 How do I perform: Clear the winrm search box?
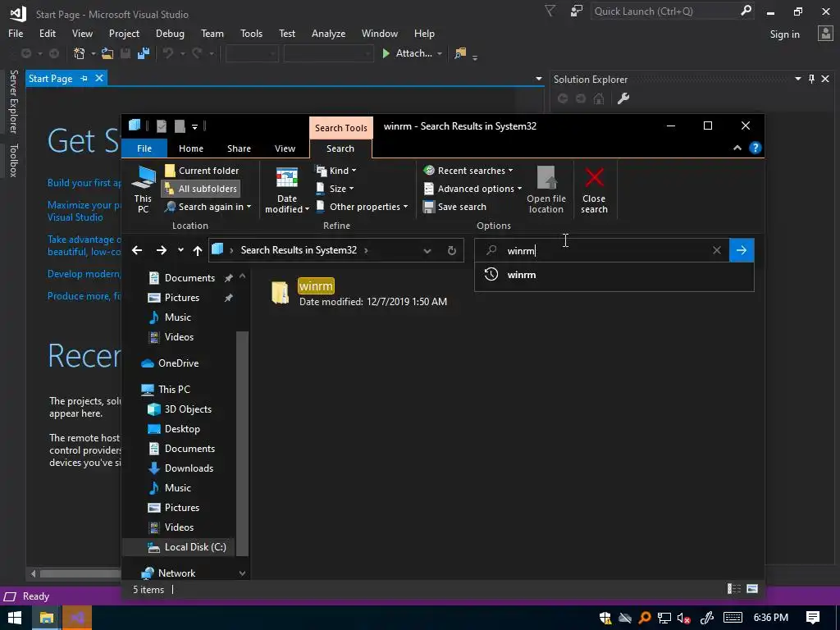click(x=717, y=250)
